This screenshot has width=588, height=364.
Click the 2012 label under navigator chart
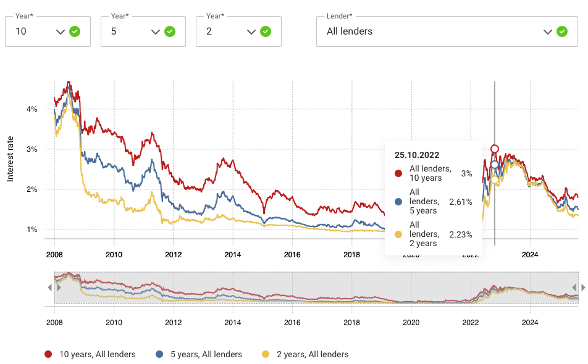coord(173,323)
